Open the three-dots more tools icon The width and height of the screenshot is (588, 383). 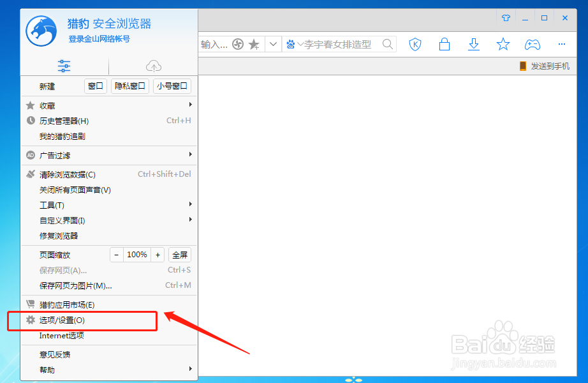click(561, 44)
